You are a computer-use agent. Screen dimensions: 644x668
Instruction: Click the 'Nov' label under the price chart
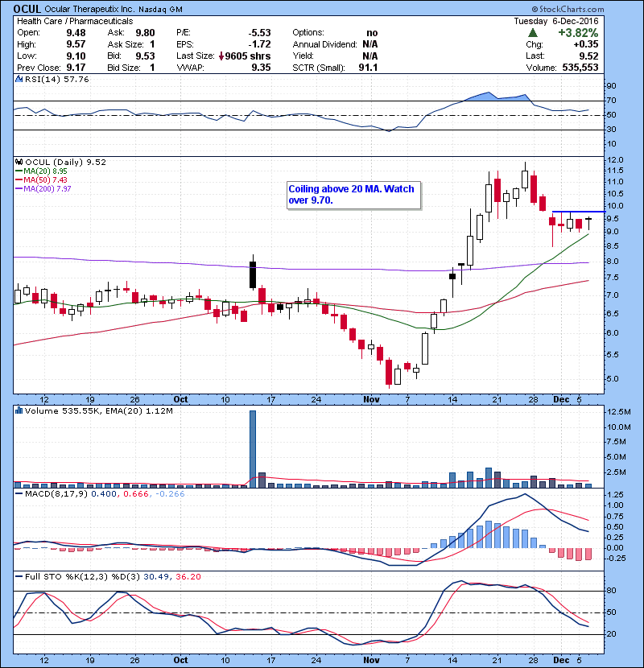tap(372, 400)
